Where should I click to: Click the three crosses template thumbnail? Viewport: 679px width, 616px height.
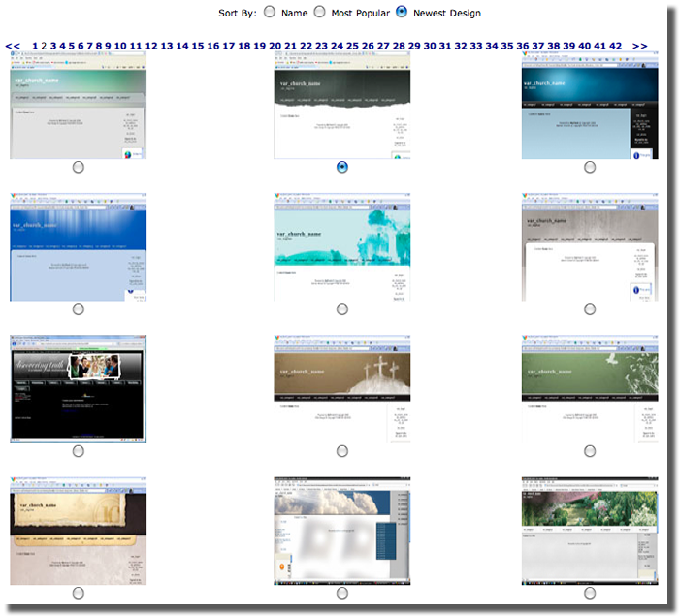342,389
